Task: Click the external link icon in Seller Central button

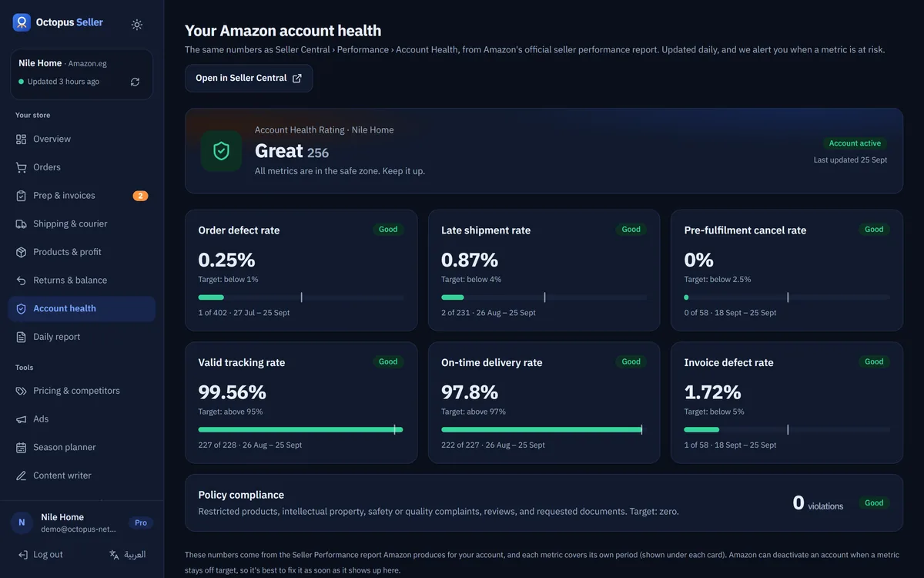Action: pyautogui.click(x=297, y=79)
